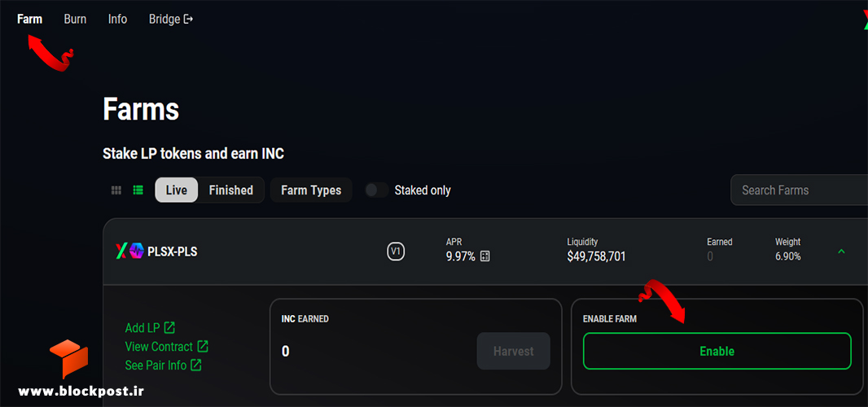Click the Search Farms input field
Image resolution: width=868 pixels, height=407 pixels.
(800, 190)
